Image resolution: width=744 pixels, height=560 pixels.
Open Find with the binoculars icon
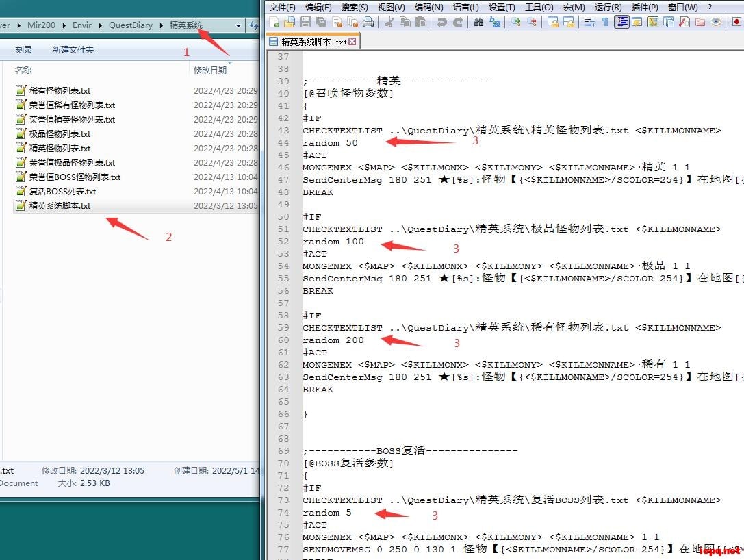click(x=479, y=22)
